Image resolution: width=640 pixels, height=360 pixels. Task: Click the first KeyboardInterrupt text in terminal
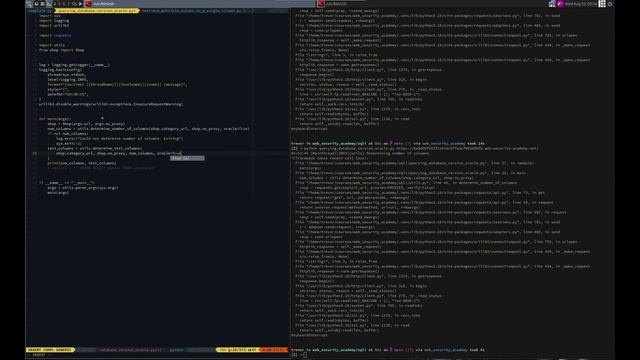(x=309, y=129)
